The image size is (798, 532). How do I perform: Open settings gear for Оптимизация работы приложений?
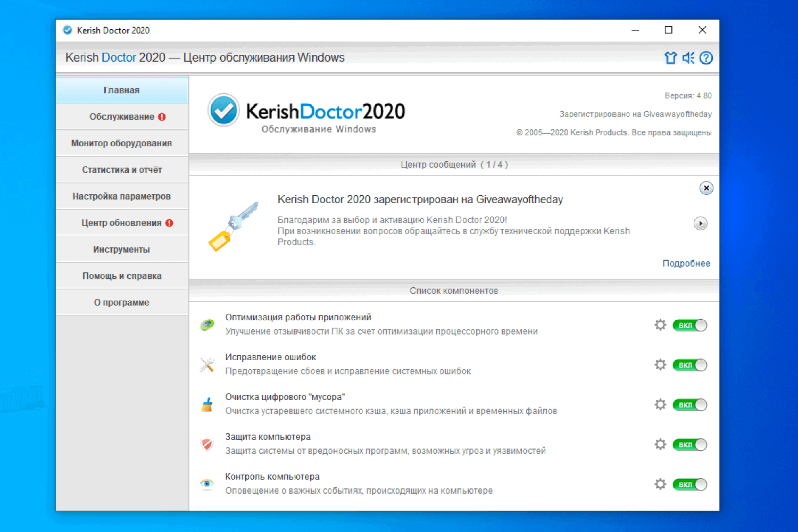click(660, 325)
